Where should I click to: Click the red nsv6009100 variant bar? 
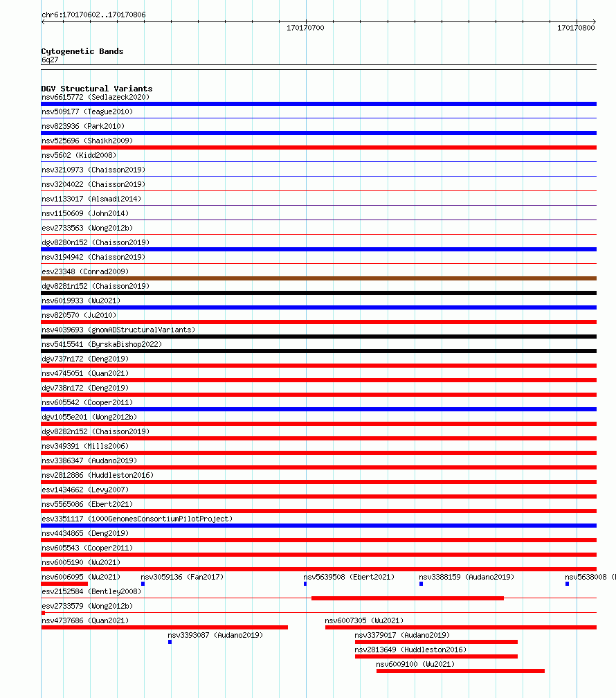pyautogui.click(x=460, y=671)
